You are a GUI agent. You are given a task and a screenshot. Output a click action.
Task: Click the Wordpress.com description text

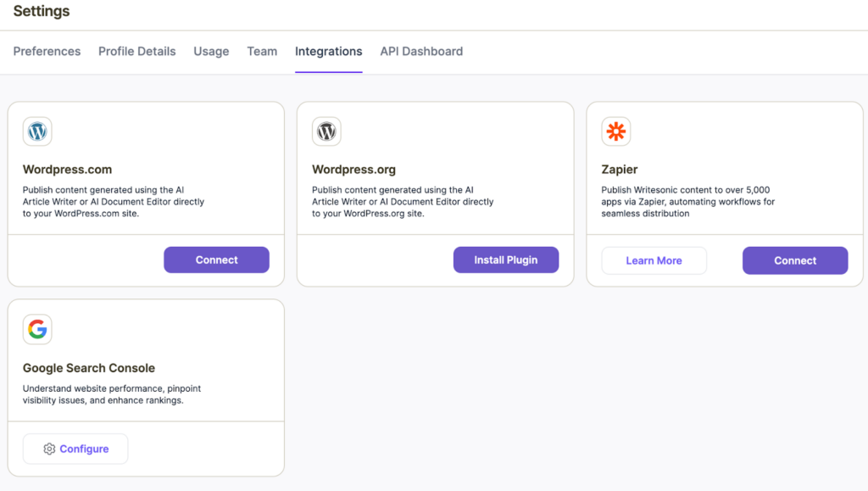tap(114, 202)
